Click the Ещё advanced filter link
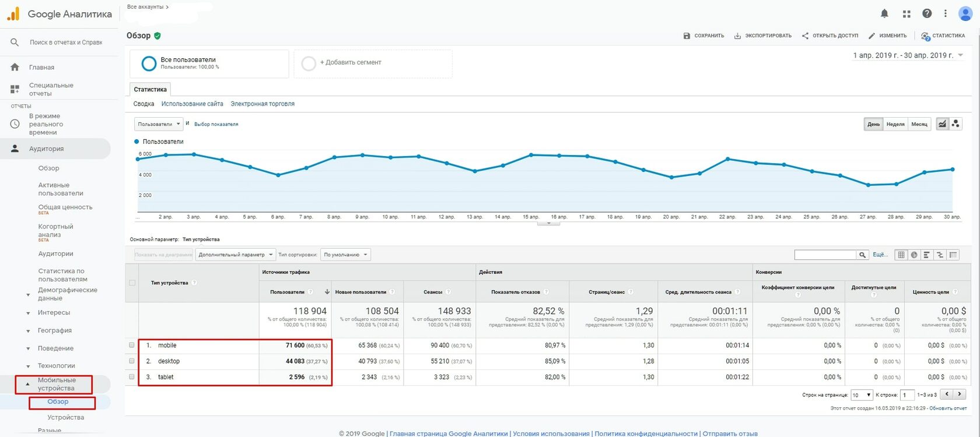 [x=880, y=255]
